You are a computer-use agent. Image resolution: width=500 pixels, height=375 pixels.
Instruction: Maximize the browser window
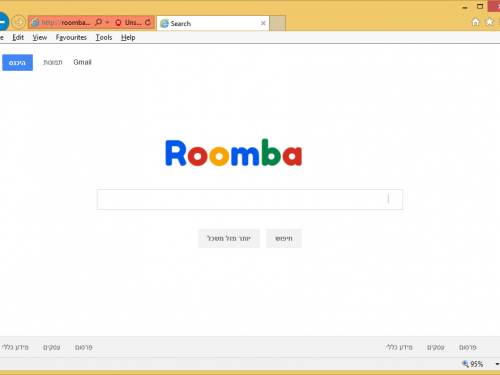click(480, 6)
